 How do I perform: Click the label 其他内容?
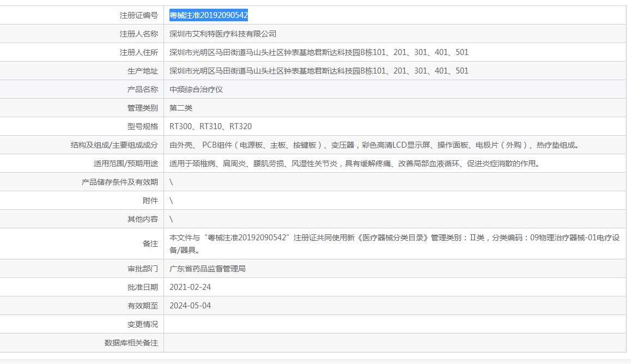[143, 219]
